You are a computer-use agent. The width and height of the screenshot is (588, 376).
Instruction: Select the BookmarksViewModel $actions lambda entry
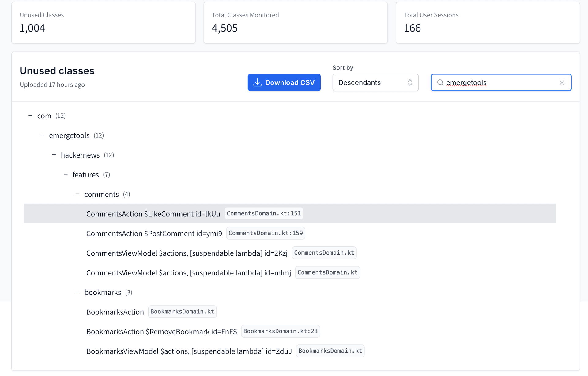[189, 351]
